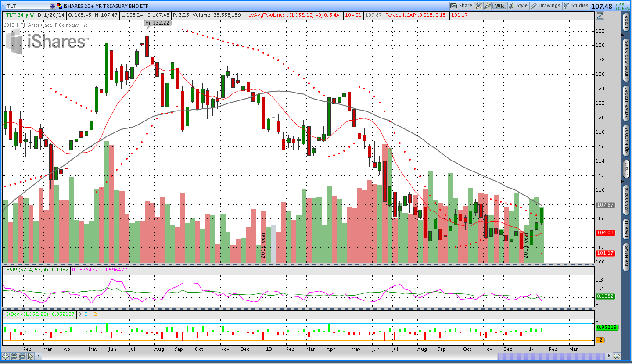Open the Times And Sales side tab
Image resolution: width=632 pixels, height=364 pixels.
[626, 60]
